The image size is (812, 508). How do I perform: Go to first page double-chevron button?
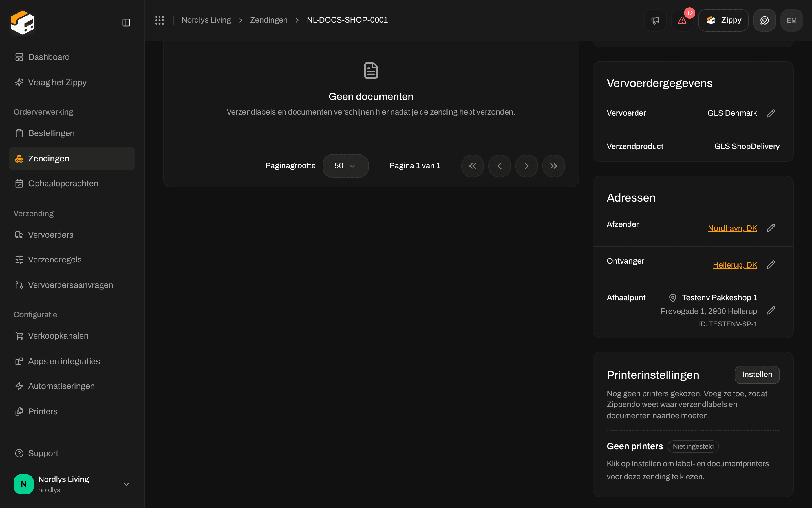click(473, 166)
